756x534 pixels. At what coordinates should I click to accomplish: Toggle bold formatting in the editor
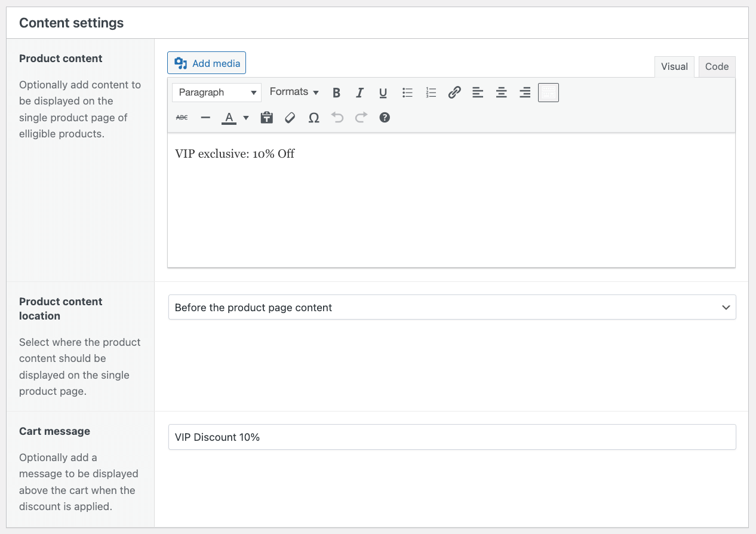[x=336, y=92]
